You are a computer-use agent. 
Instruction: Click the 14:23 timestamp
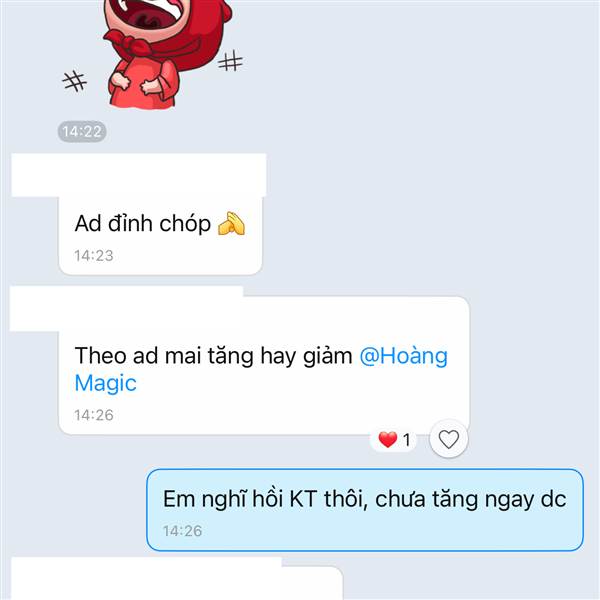tap(94, 256)
